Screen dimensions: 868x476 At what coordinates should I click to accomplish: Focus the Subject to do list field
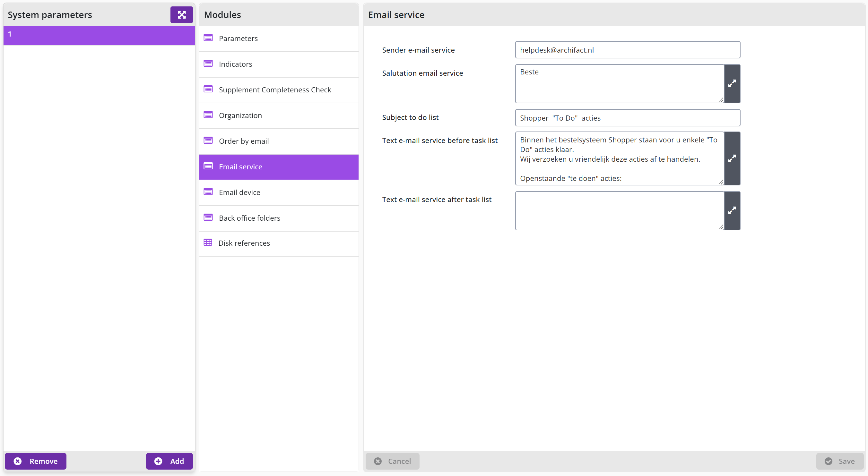[628, 118]
